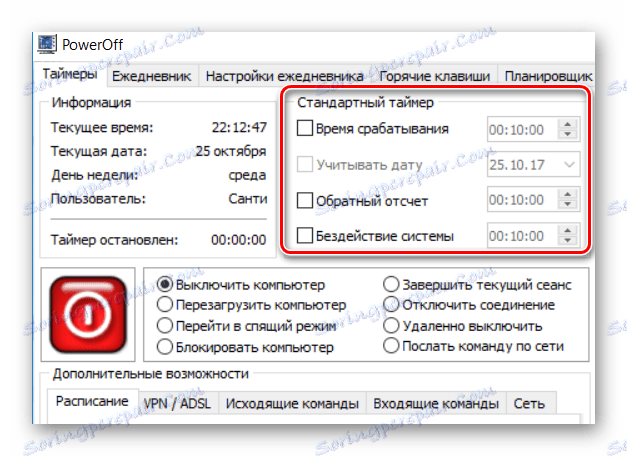Open the VPN / ADSL tab

click(x=177, y=404)
